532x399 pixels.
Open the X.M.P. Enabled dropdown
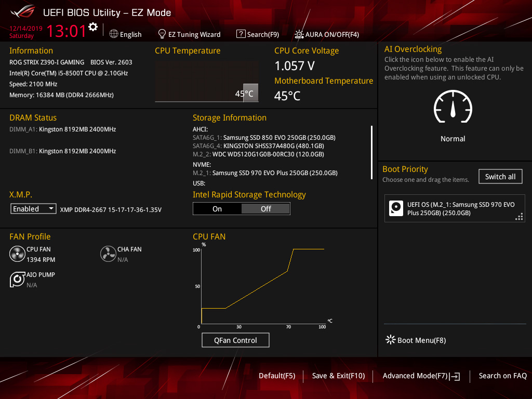click(33, 209)
